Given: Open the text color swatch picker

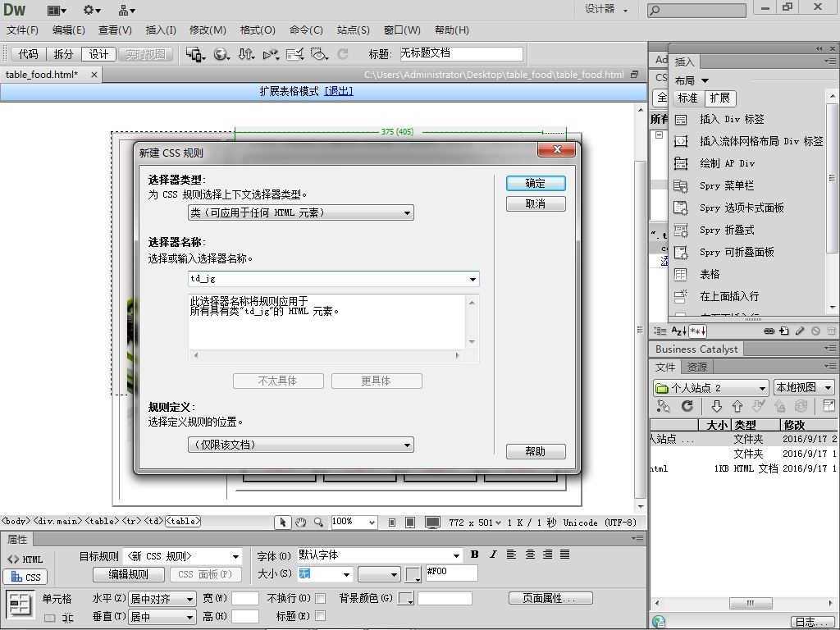Looking at the screenshot, I should coord(413,575).
